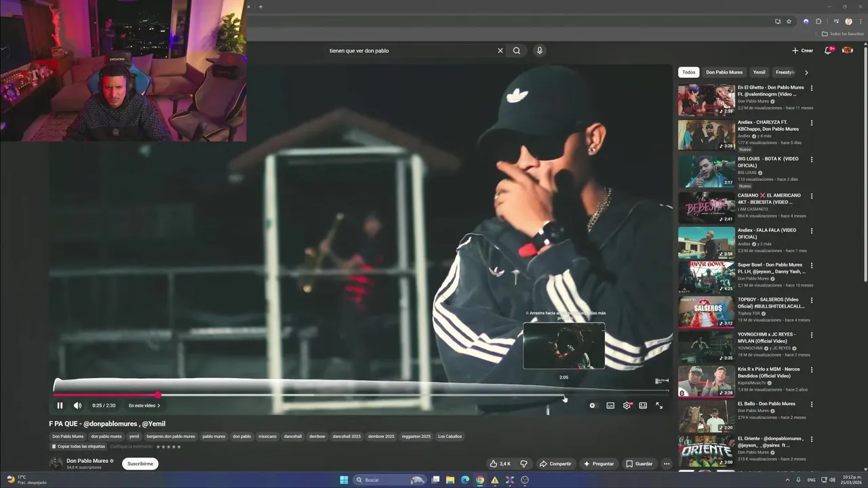The height and width of the screenshot is (488, 868).
Task: Open more actions ellipsis under video
Action: click(x=667, y=464)
